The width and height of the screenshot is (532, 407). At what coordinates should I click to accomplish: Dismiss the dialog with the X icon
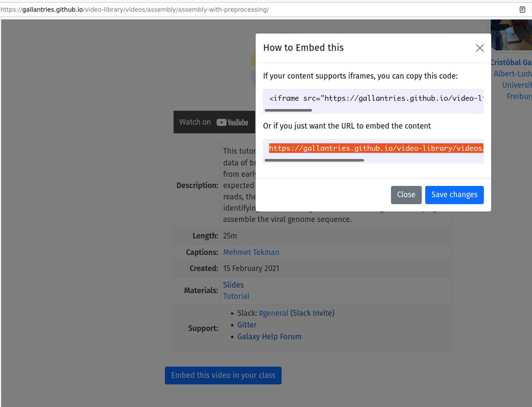[x=480, y=48]
